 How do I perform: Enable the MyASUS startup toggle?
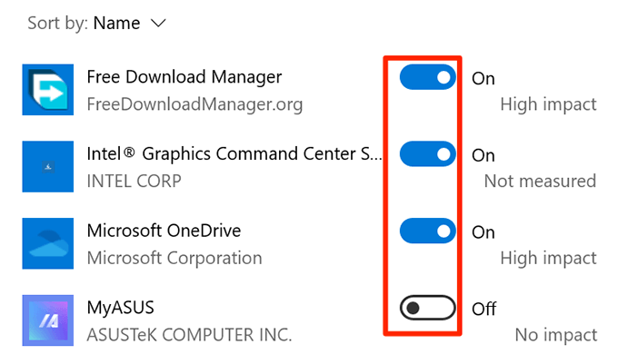[427, 310]
